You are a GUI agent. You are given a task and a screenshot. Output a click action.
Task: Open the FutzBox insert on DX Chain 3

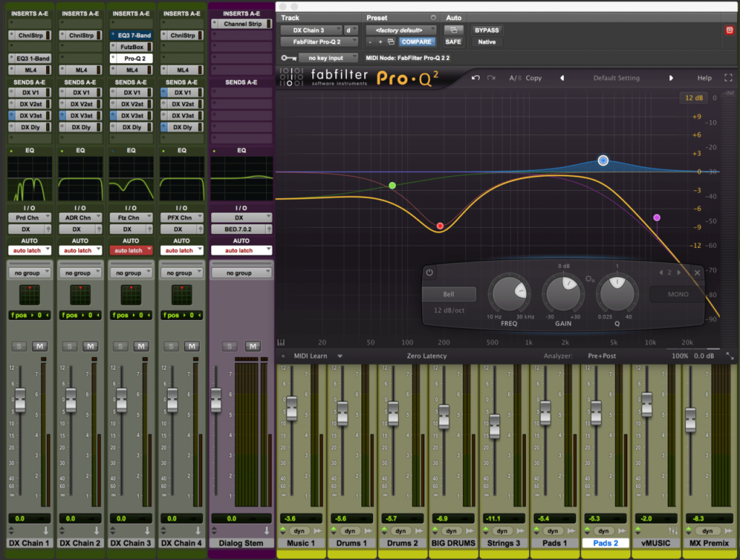tap(131, 47)
